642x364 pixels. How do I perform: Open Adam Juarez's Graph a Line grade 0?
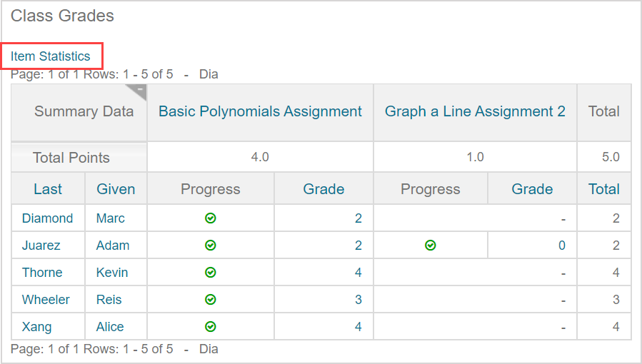562,246
